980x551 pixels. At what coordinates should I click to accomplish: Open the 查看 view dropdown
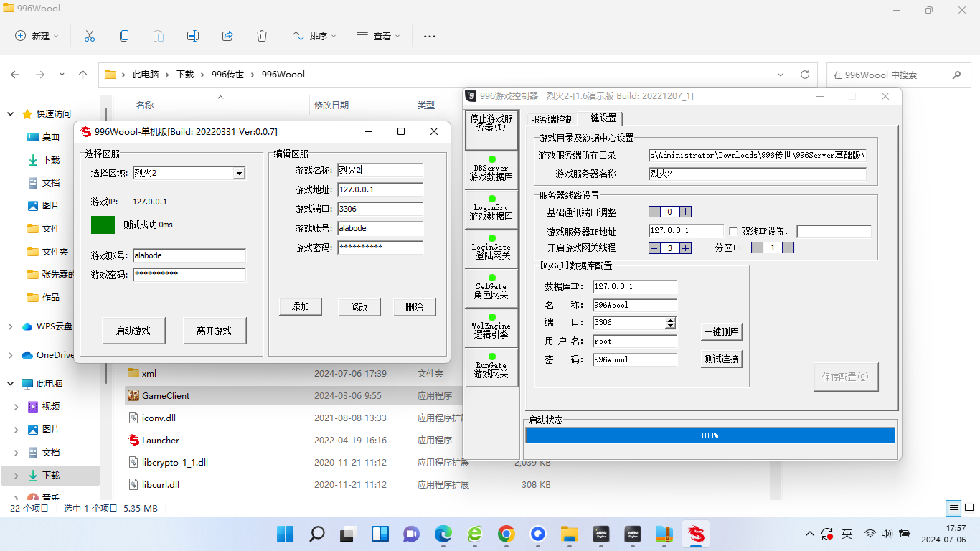tap(378, 36)
